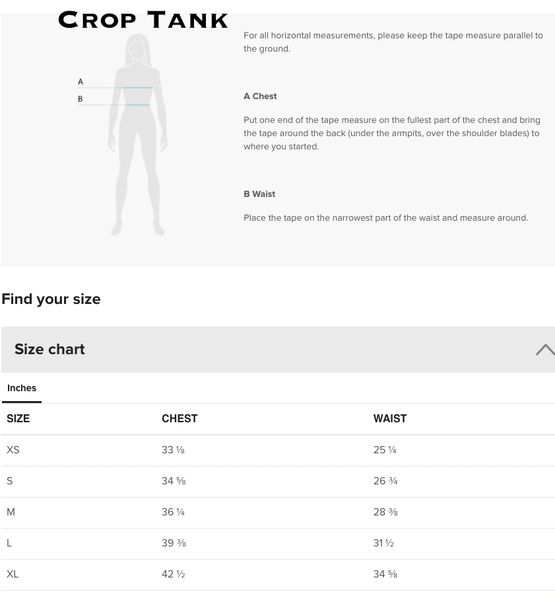Click the 28 ⅜ waist value for M
555x600 pixels.
385,512
